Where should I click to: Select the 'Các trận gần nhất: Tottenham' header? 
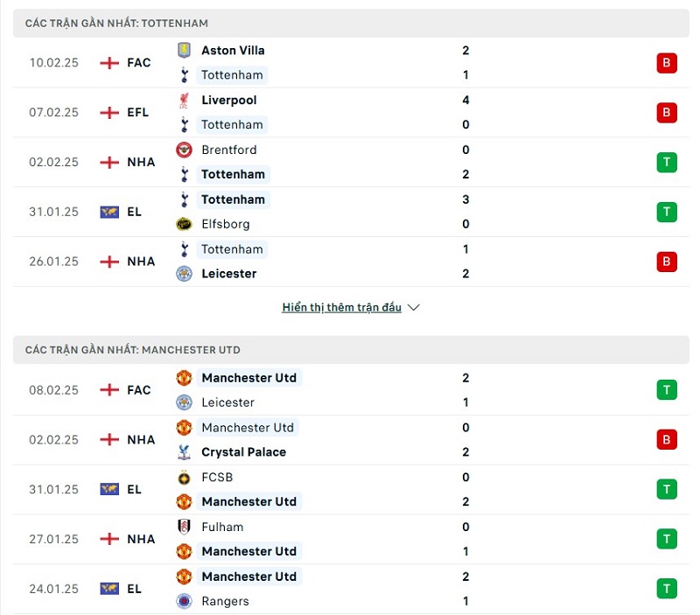[116, 23]
